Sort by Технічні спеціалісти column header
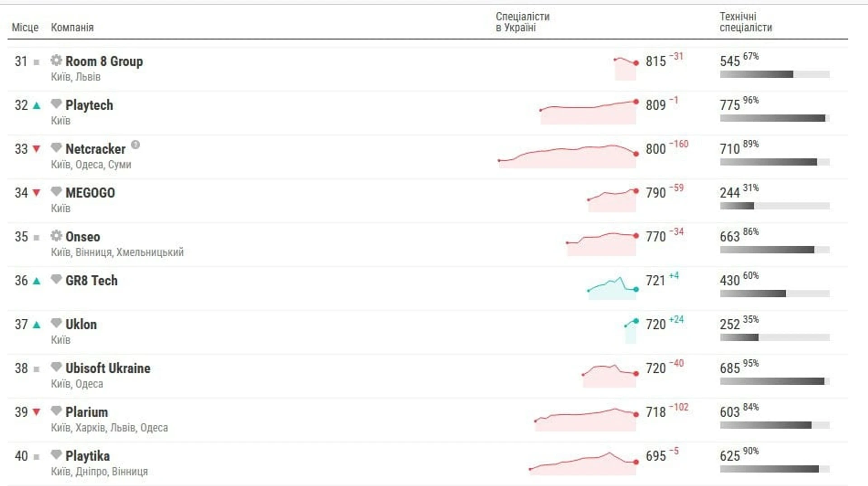Screen dimensions: 868x486 click(746, 22)
